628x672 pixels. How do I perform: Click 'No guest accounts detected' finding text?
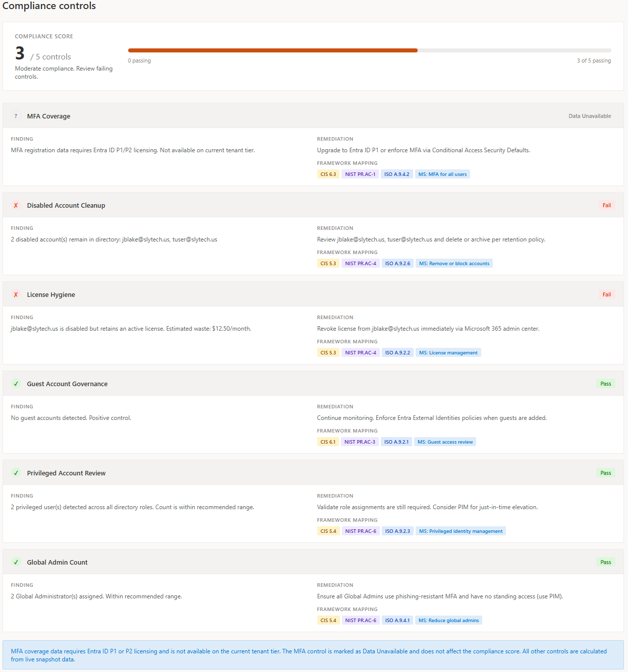coord(71,418)
